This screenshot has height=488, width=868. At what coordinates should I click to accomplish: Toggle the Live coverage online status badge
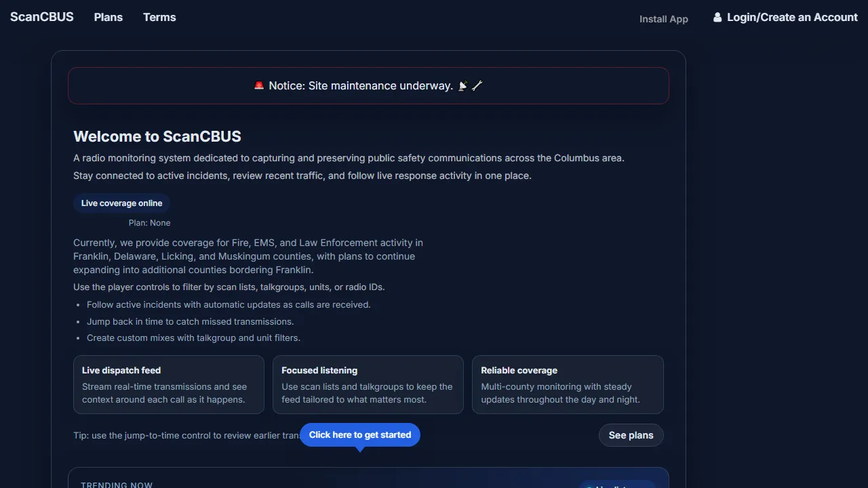click(121, 203)
